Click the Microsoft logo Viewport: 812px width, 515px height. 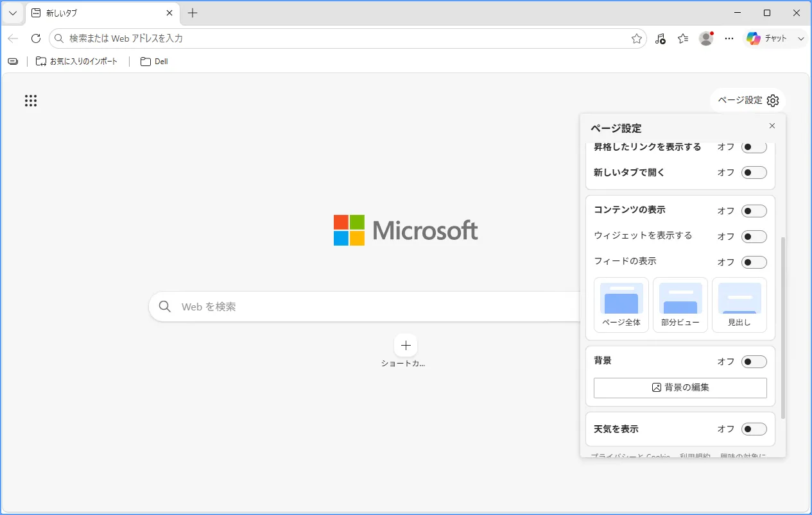pos(406,230)
